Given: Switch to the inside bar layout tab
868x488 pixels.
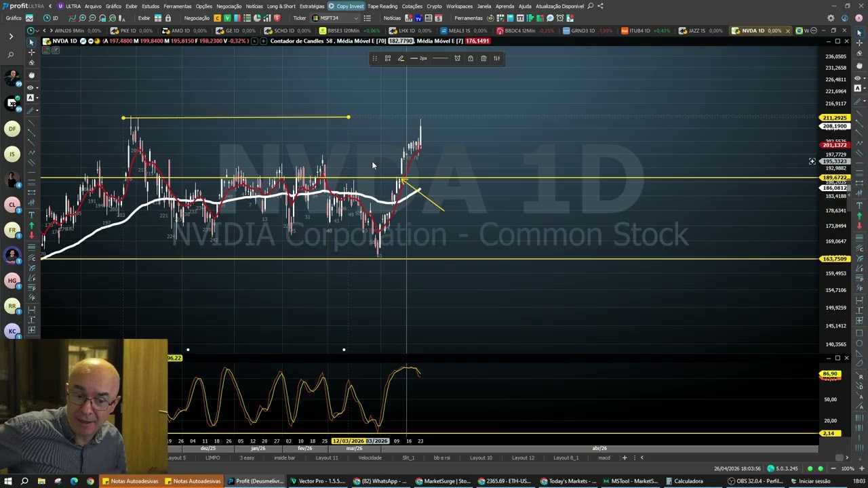Looking at the screenshot, I should click(284, 457).
